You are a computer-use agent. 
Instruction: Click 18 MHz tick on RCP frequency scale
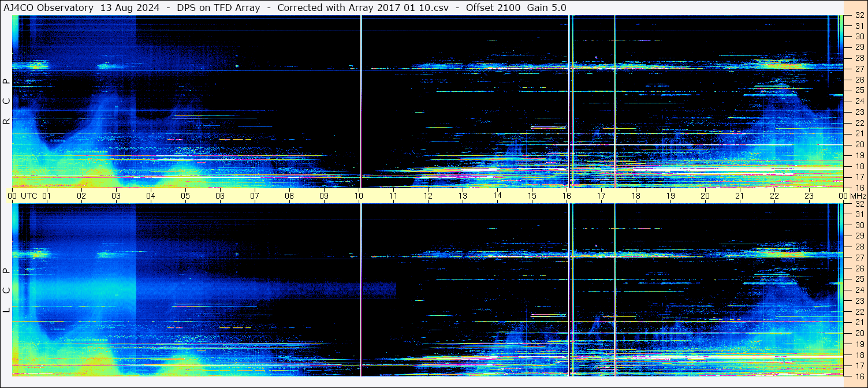point(859,166)
